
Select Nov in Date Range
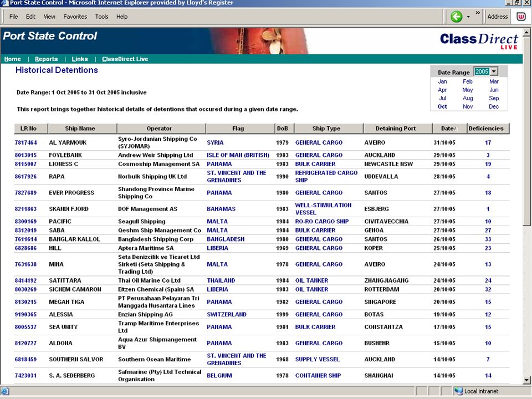pos(468,106)
